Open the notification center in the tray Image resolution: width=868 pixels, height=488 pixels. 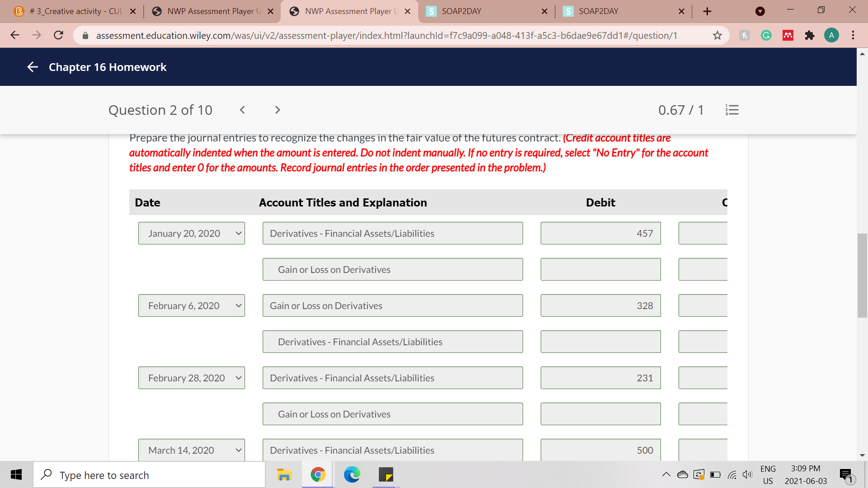pyautogui.click(x=846, y=474)
